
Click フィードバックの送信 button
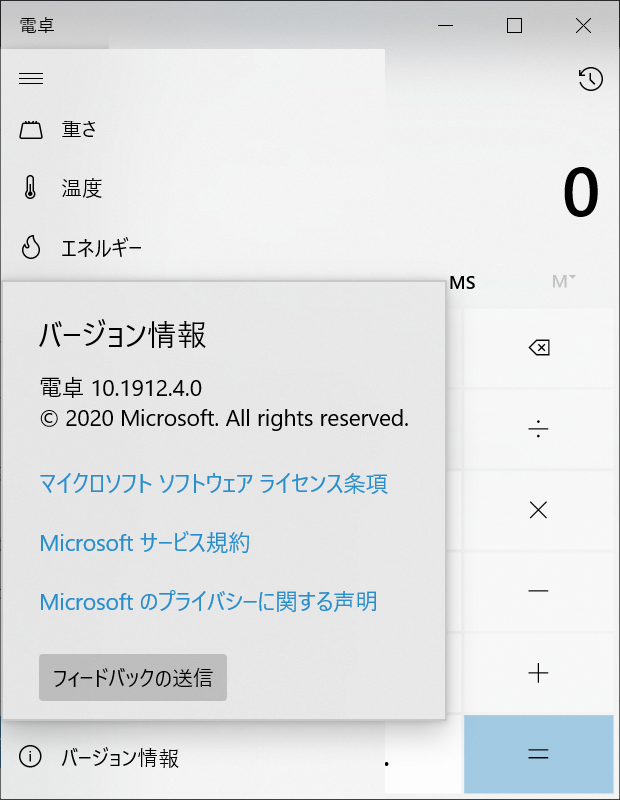click(133, 678)
